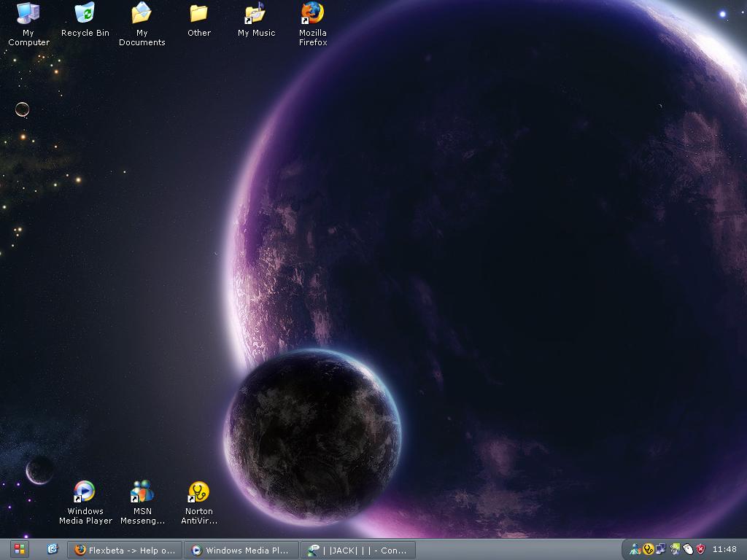Viewport: 747px width, 560px height.
Task: Click the yellow Norton AntiVirus tray icon
Action: tap(648, 549)
